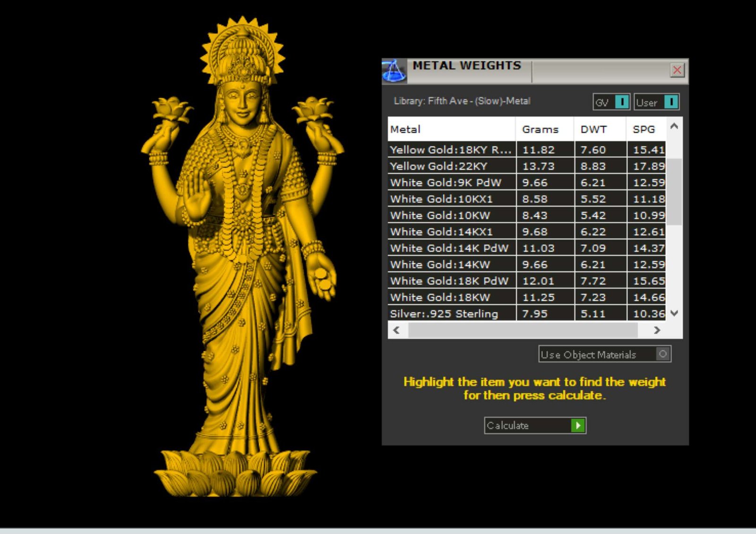Sort by the Metal column header
The height and width of the screenshot is (534, 756).
tap(451, 129)
